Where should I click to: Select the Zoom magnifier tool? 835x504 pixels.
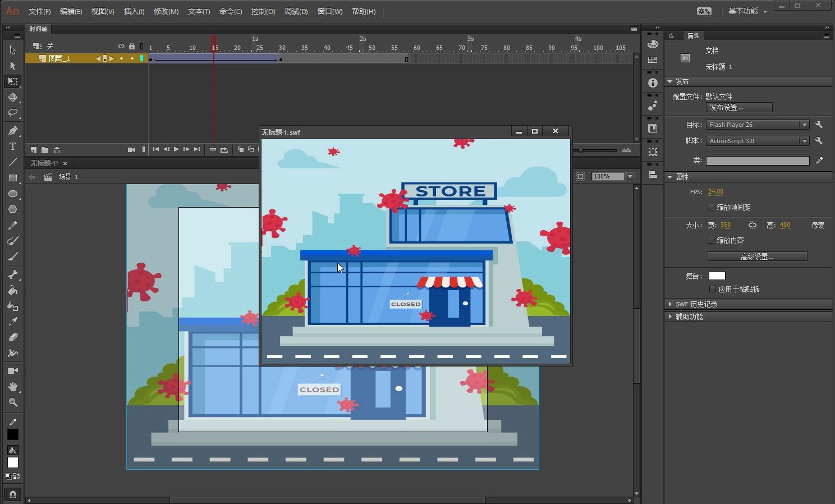(13, 402)
